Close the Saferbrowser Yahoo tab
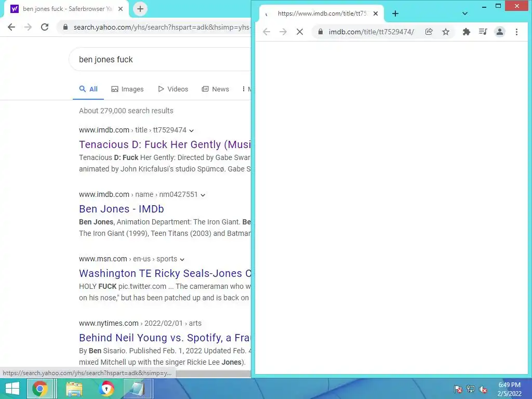The height and width of the screenshot is (399, 532). point(121,9)
